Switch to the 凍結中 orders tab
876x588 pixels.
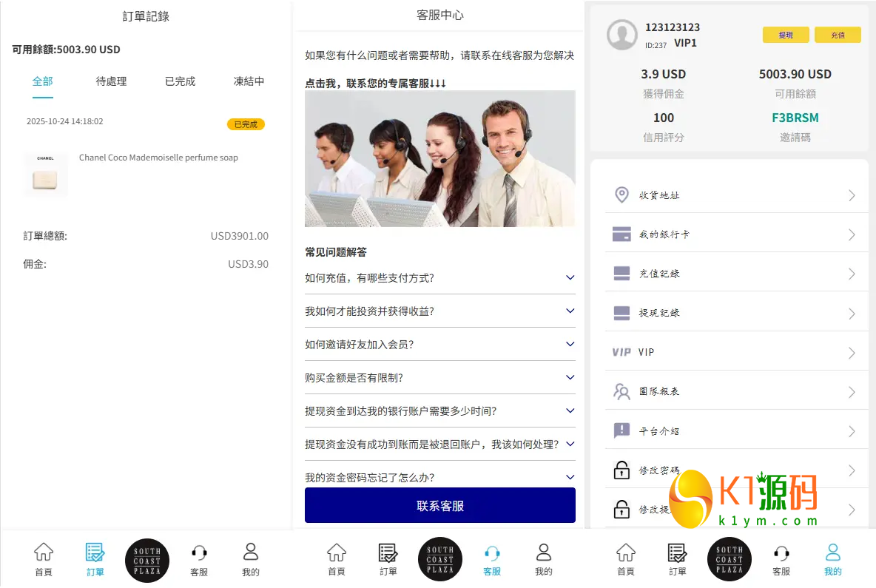coord(249,81)
